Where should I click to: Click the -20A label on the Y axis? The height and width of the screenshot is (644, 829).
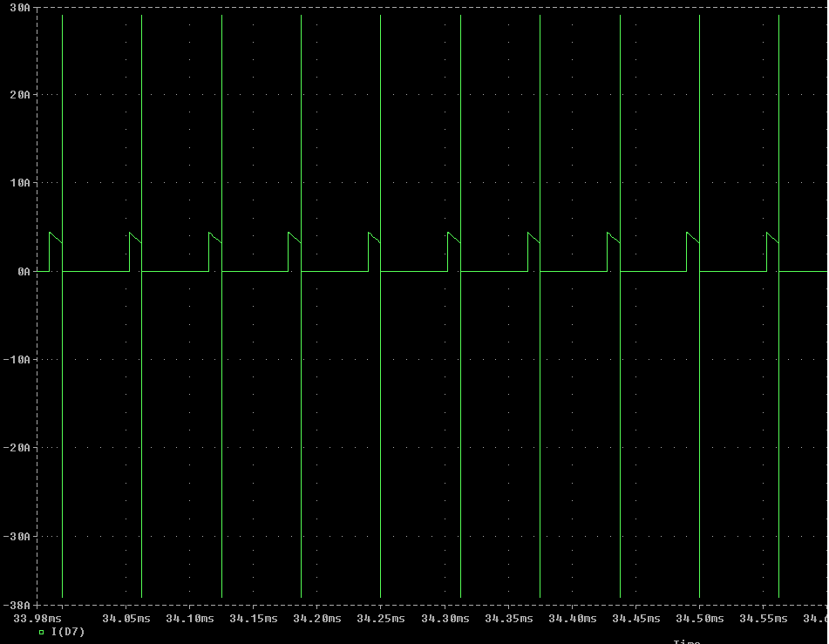(x=17, y=448)
